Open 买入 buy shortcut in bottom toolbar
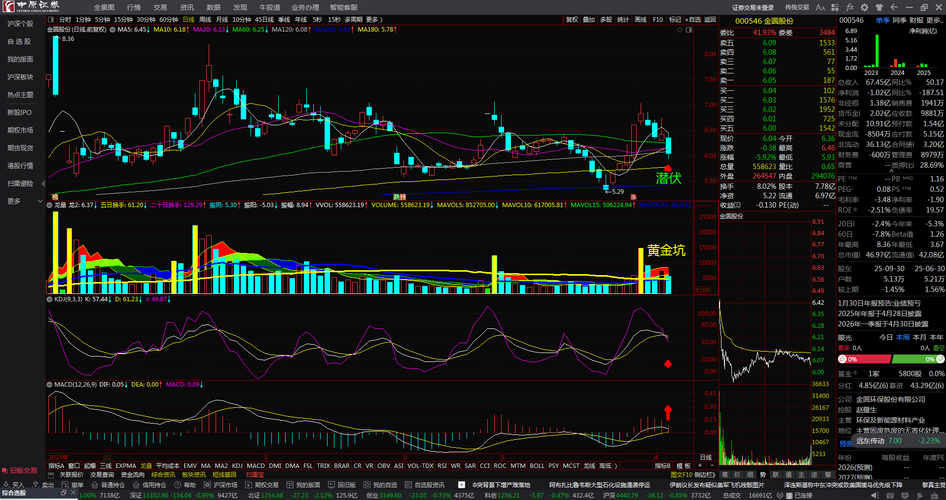The image size is (946, 500). pos(14,485)
